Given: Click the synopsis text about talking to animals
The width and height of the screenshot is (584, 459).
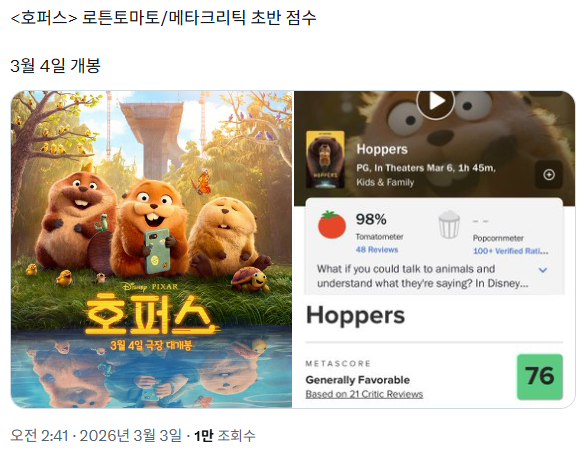Looking at the screenshot, I should pos(422,276).
